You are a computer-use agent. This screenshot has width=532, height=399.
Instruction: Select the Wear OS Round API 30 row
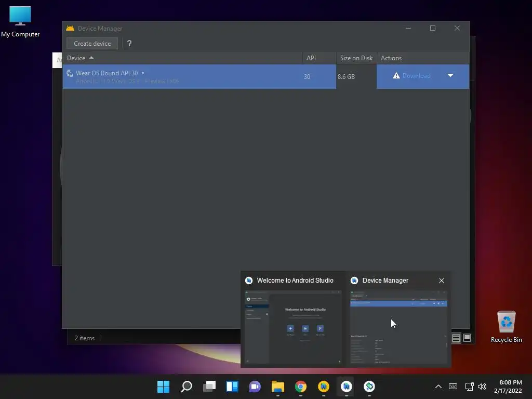pos(266,77)
